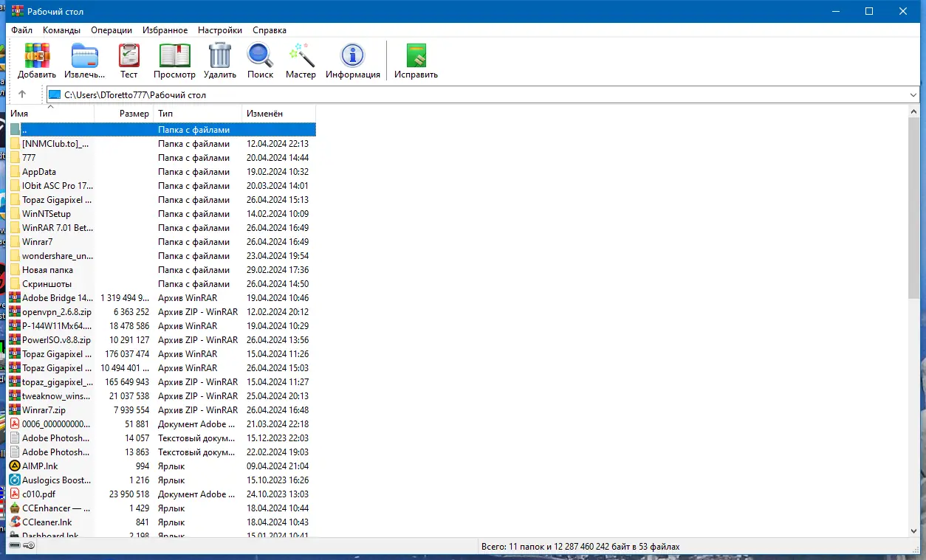
Task: Launch the Мастер (Wizard) wand icon
Action: [x=301, y=55]
